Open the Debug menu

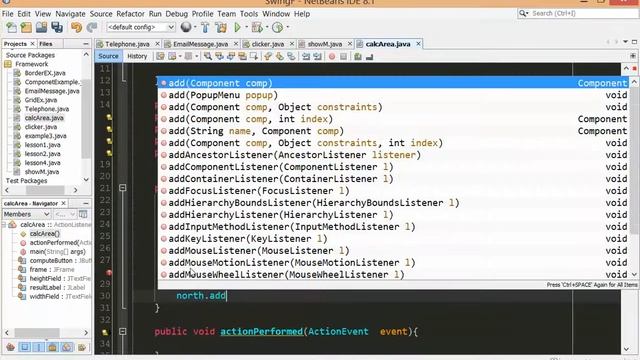click(176, 14)
